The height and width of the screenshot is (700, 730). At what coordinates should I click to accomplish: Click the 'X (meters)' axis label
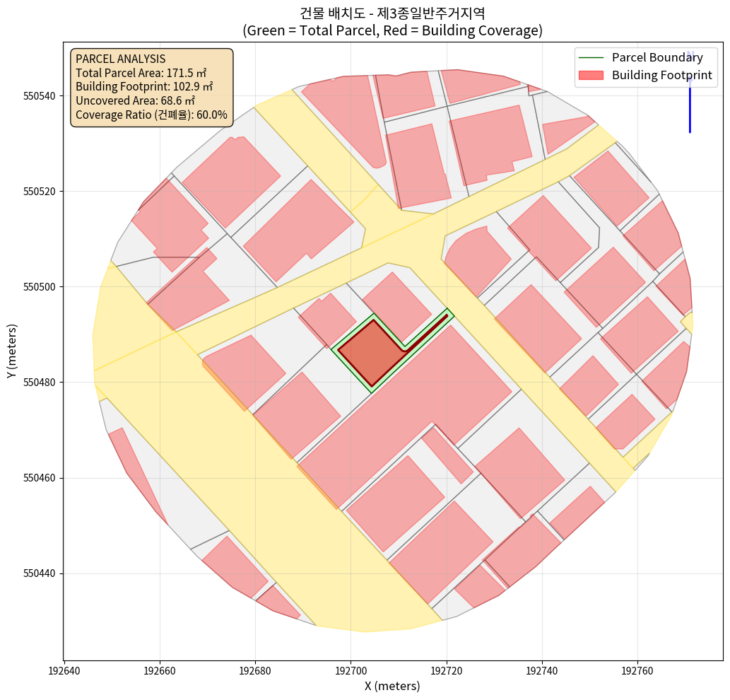click(x=392, y=685)
